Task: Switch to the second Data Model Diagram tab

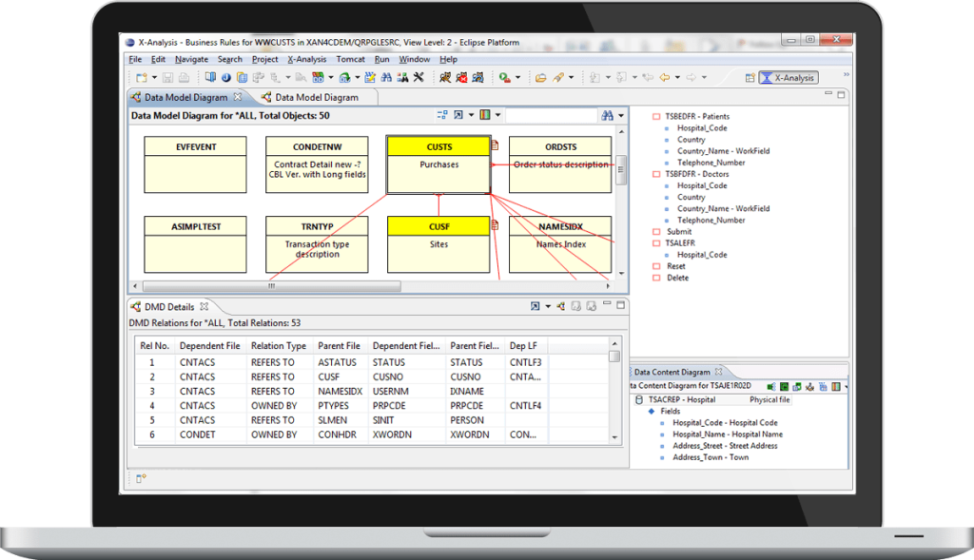Action: 317,96
